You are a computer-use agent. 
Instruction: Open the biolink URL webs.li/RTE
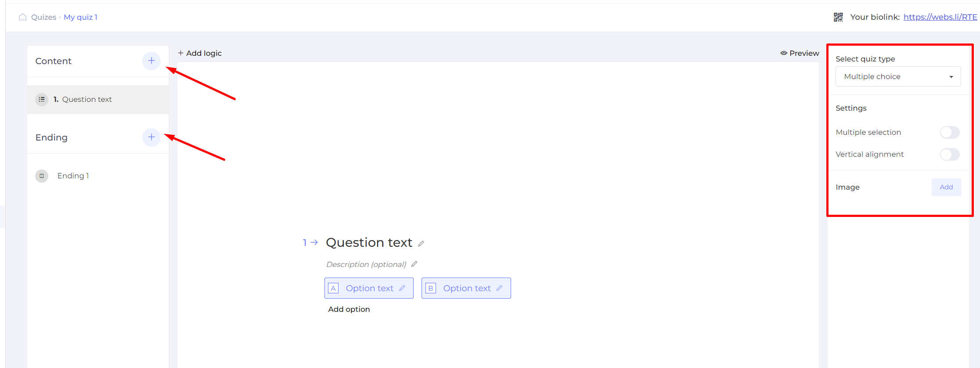[x=940, y=17]
